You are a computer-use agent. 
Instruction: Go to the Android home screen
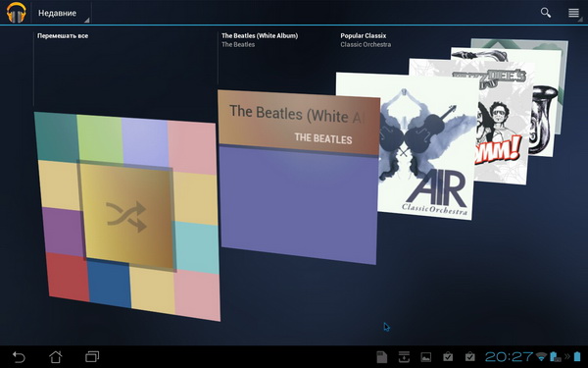(56, 357)
